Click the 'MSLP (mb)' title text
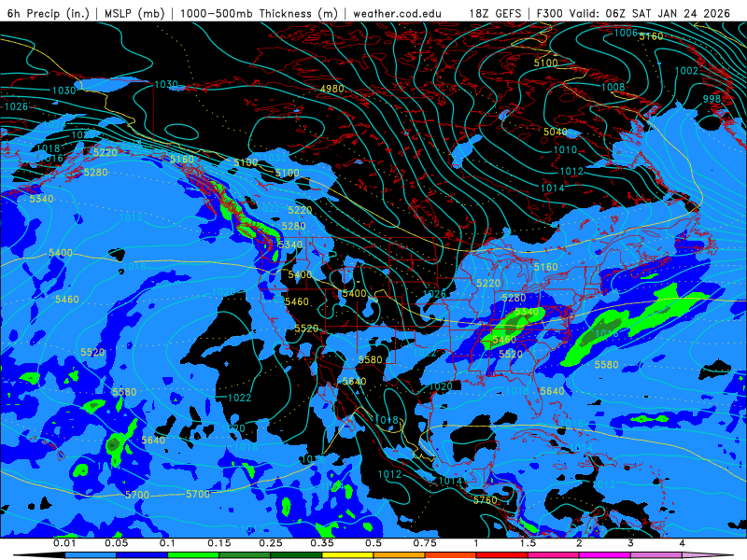The width and height of the screenshot is (747, 560). 134,13
